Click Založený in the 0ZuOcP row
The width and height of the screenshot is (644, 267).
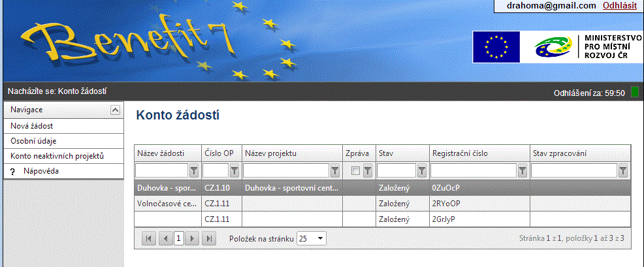tap(394, 188)
